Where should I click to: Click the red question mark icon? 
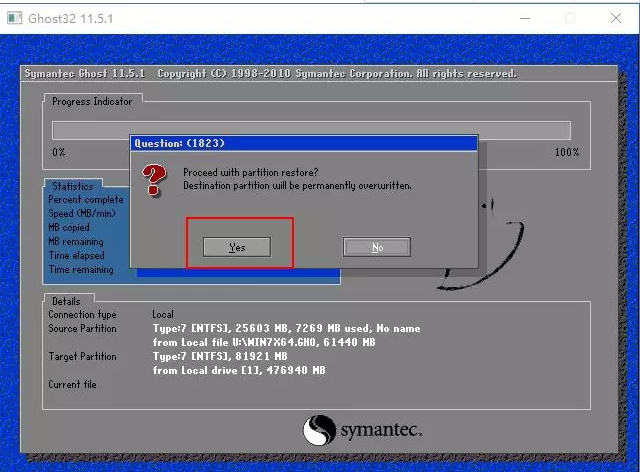[x=154, y=180]
